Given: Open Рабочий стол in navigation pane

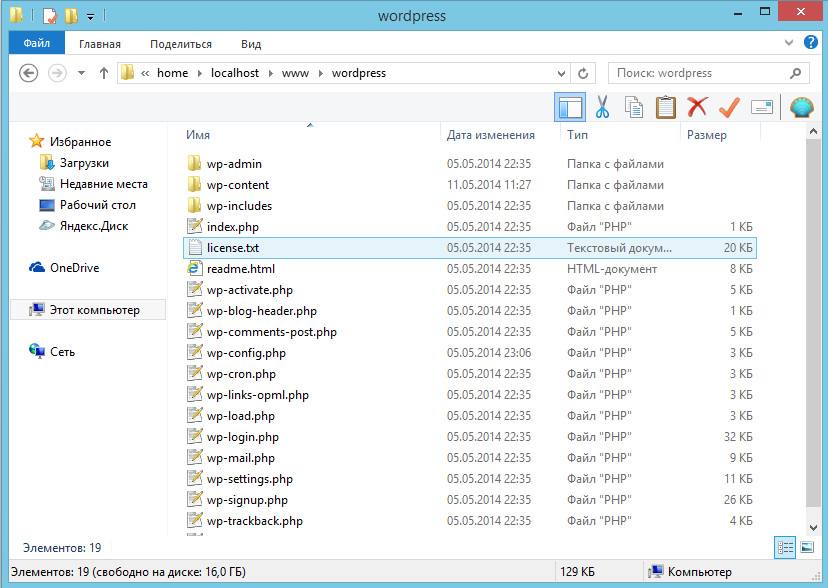Looking at the screenshot, I should click(x=98, y=205).
